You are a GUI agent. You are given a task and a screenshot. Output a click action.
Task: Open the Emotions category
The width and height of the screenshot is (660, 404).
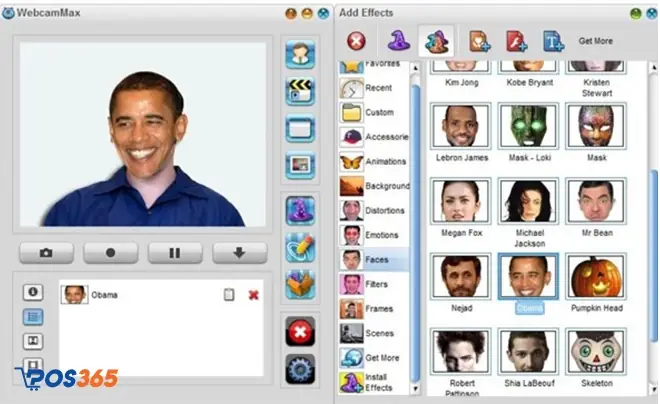click(x=374, y=235)
